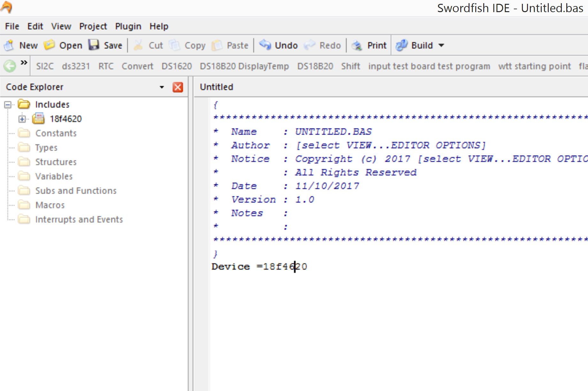The image size is (588, 391).
Task: Click the Constants folder icon
Action: pyautogui.click(x=24, y=133)
